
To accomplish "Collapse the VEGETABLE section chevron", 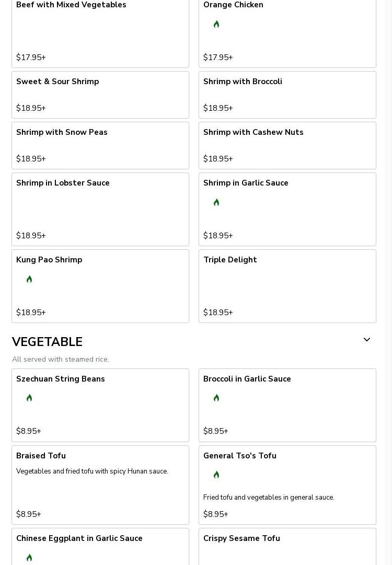I will (367, 340).
